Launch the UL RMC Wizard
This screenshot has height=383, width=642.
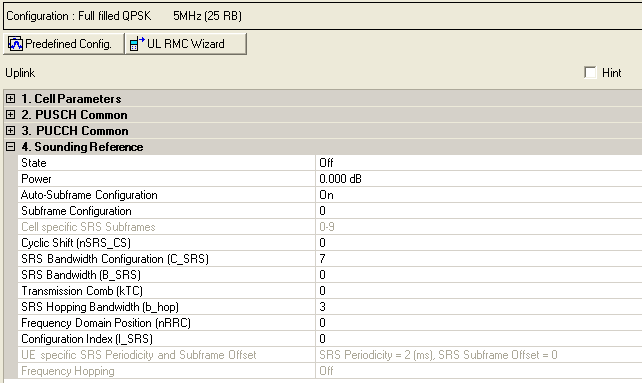coord(185,44)
